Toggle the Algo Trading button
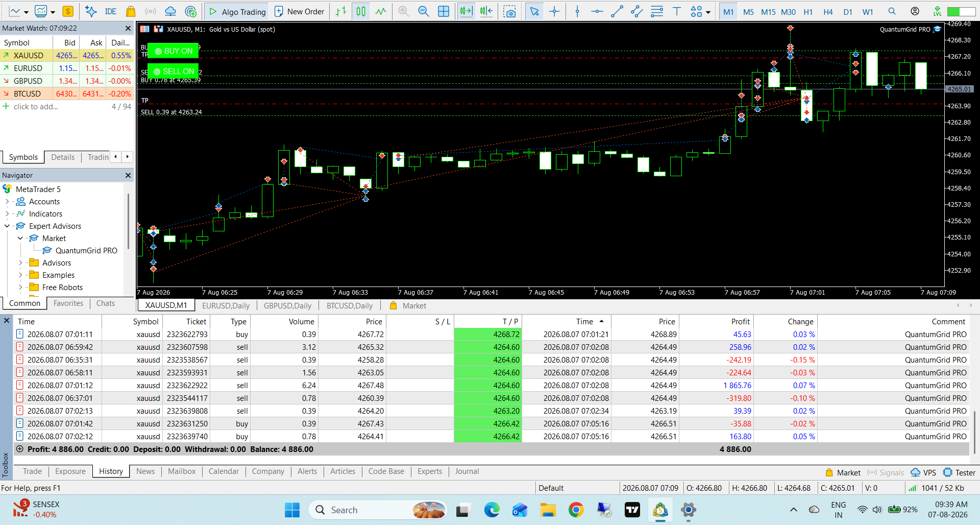The height and width of the screenshot is (525, 980). (237, 11)
